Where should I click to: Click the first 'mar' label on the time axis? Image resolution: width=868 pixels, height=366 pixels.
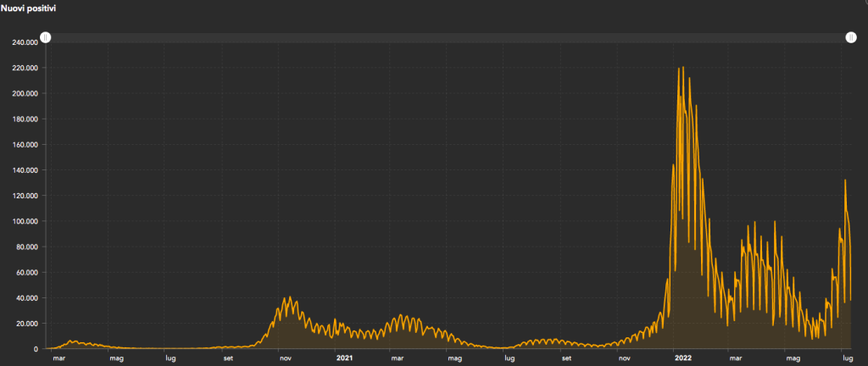(58, 358)
